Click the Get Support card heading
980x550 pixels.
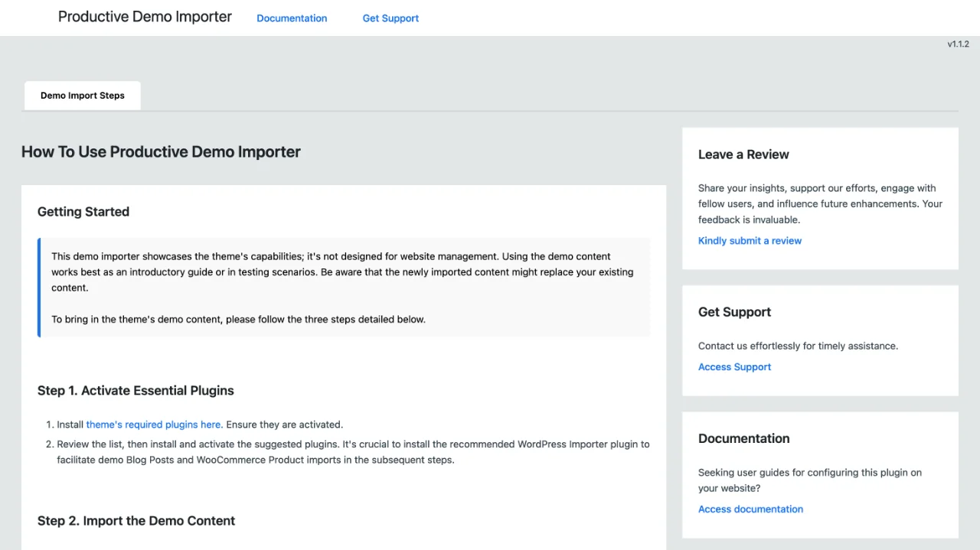[734, 312]
